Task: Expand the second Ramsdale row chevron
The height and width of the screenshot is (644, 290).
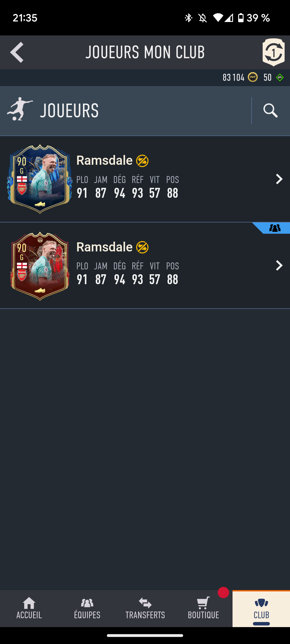Action: (279, 265)
